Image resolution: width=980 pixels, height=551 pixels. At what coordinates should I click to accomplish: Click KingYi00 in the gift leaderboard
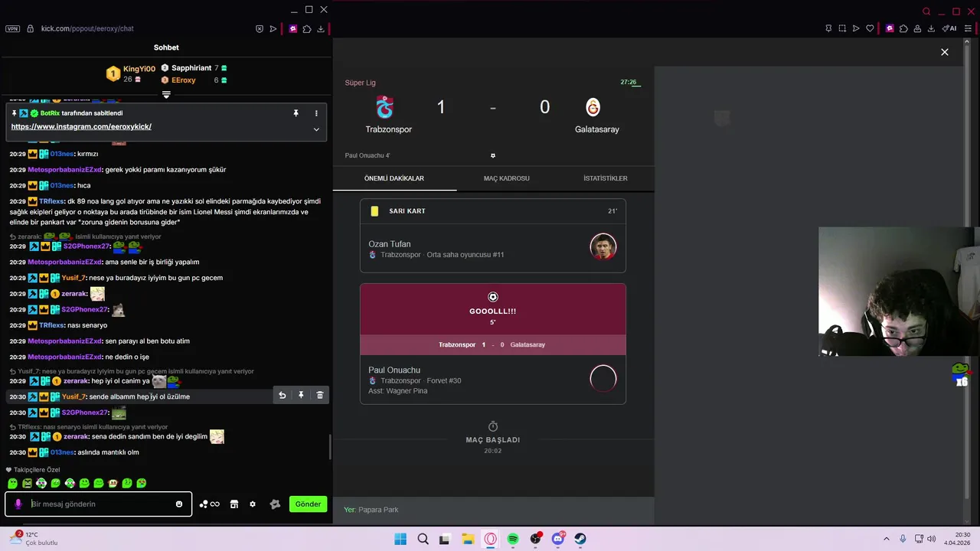(139, 69)
